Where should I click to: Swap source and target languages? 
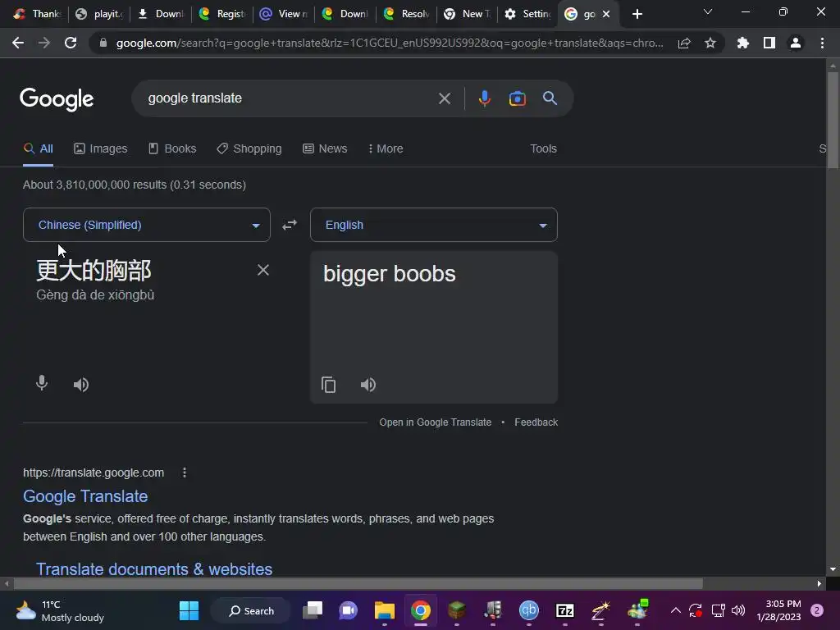click(x=290, y=225)
